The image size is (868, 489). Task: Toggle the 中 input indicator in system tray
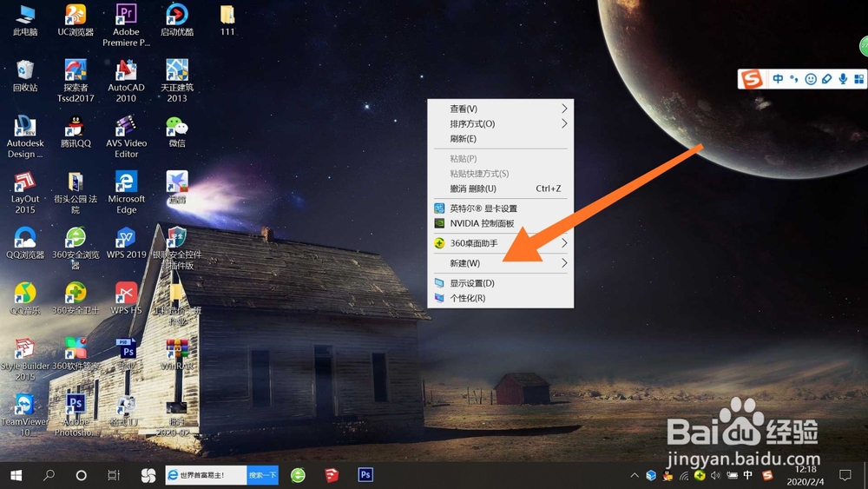pos(748,475)
